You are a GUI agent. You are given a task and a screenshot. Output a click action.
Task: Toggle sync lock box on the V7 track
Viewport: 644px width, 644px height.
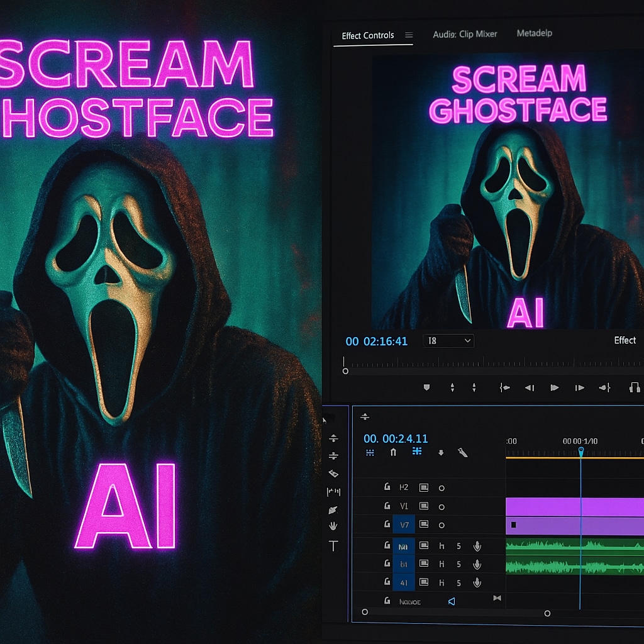point(424,524)
